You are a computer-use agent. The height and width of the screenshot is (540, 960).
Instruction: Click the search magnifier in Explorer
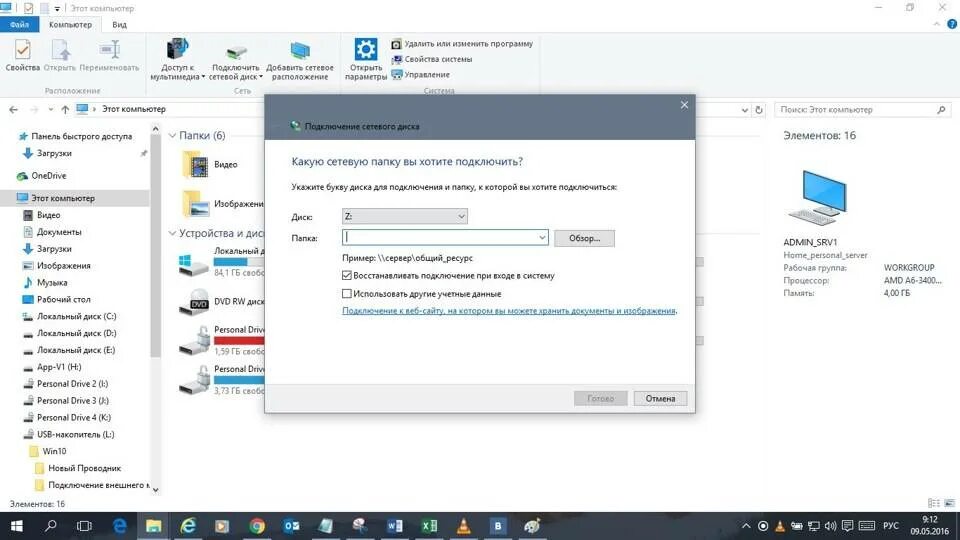pos(941,110)
